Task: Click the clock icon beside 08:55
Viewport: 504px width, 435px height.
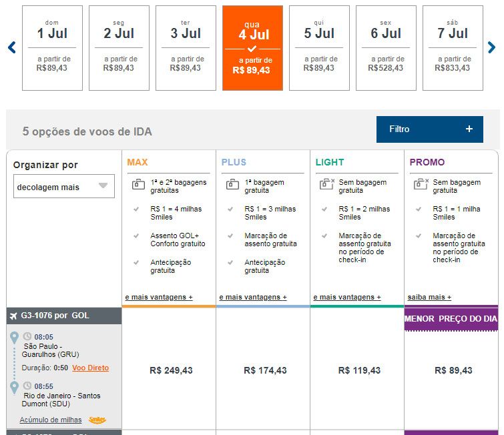Action: [27, 386]
